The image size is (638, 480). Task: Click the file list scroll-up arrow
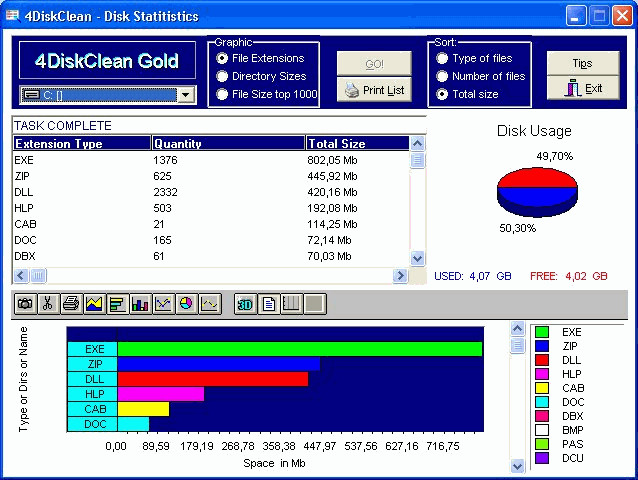pos(417,144)
